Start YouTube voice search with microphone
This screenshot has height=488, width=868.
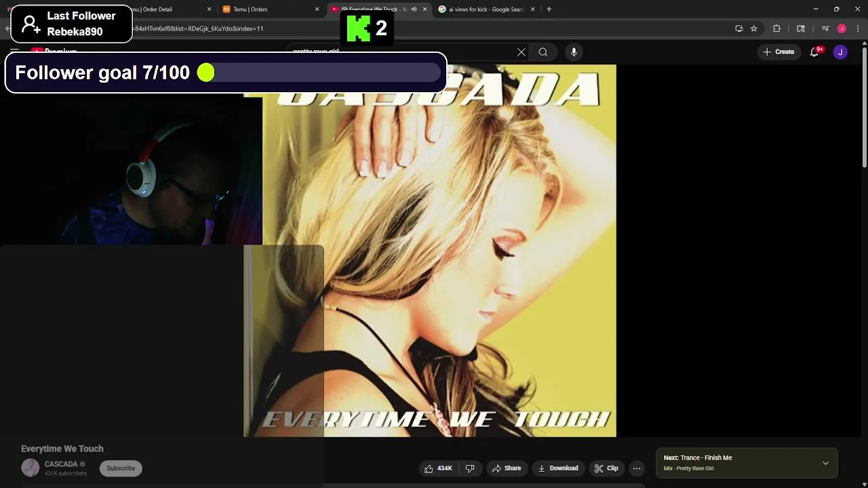(x=574, y=52)
